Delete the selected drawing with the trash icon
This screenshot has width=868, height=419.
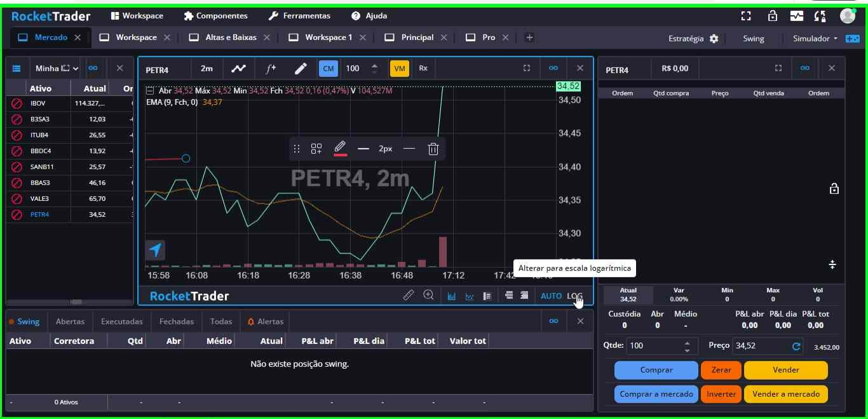point(433,149)
